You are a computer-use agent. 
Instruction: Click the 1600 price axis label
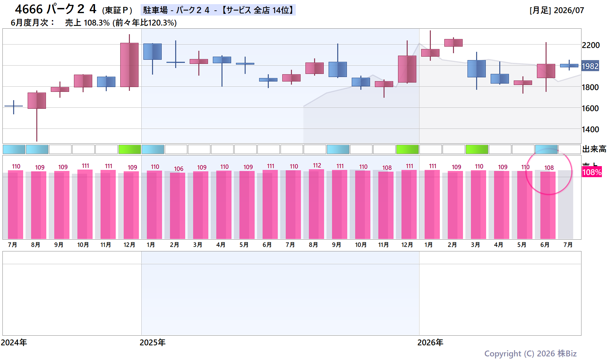click(x=590, y=108)
